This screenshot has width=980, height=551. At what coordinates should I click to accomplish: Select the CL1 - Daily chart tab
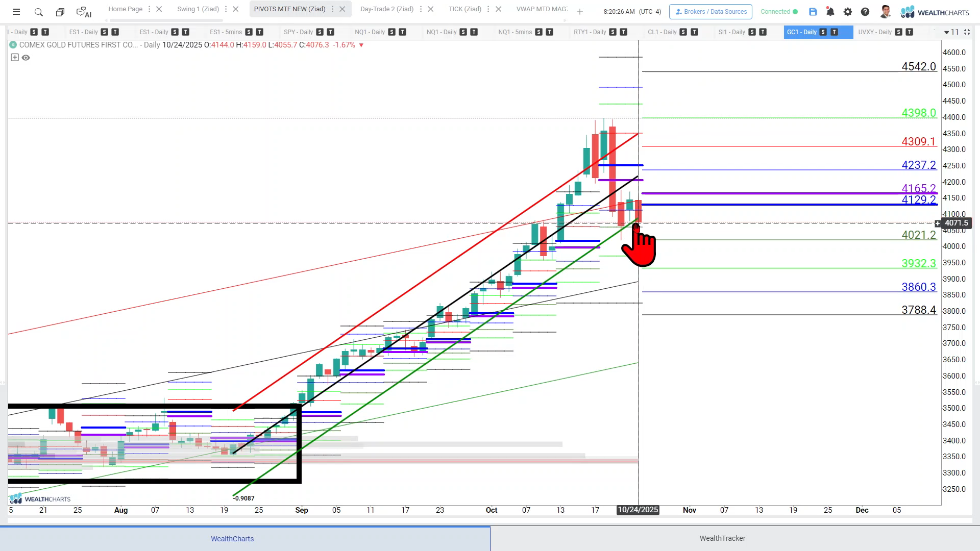coord(662,32)
